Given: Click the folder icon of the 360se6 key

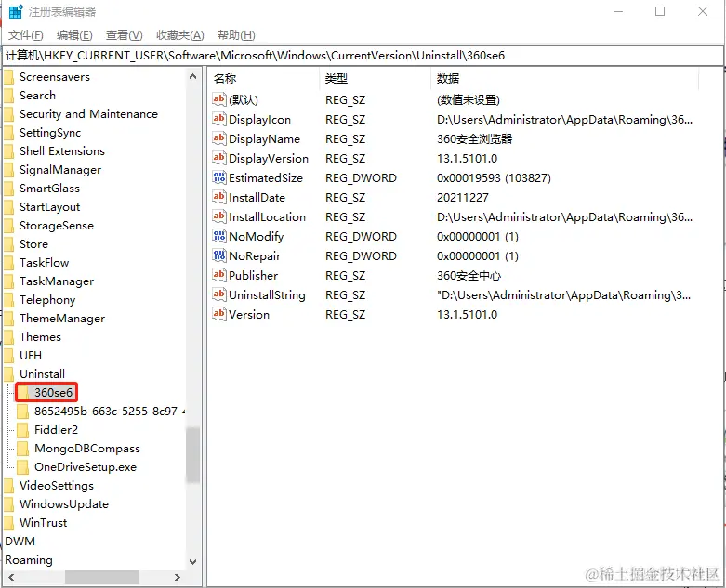Looking at the screenshot, I should [x=22, y=393].
